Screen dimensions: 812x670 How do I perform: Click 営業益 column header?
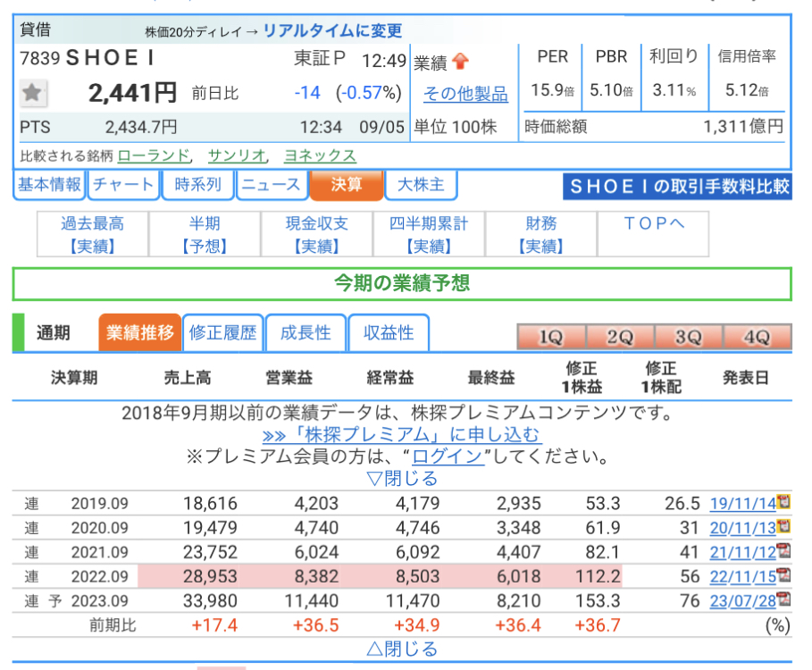289,378
